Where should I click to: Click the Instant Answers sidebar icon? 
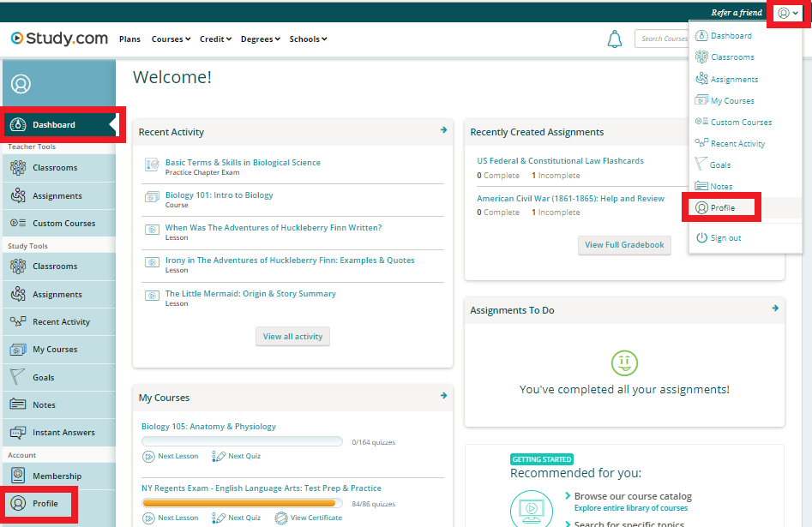coord(17,433)
